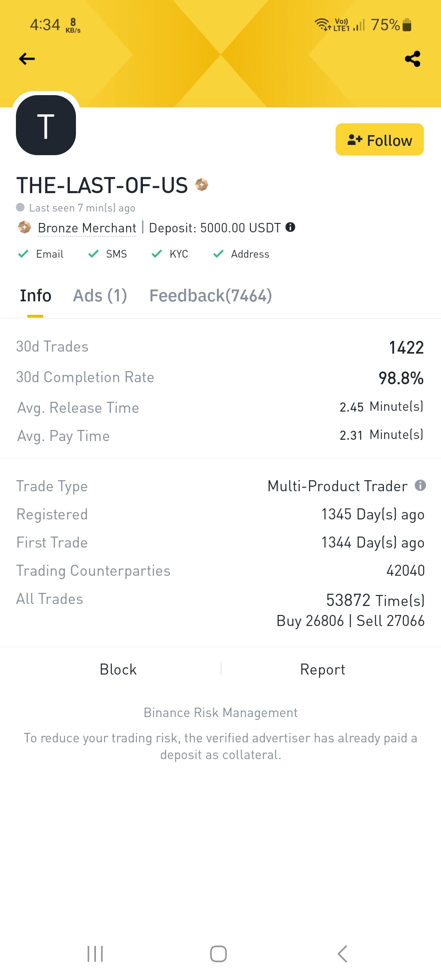Screen dimensions: 441x980
Task: Tap the Android home button
Action: pos(218,954)
